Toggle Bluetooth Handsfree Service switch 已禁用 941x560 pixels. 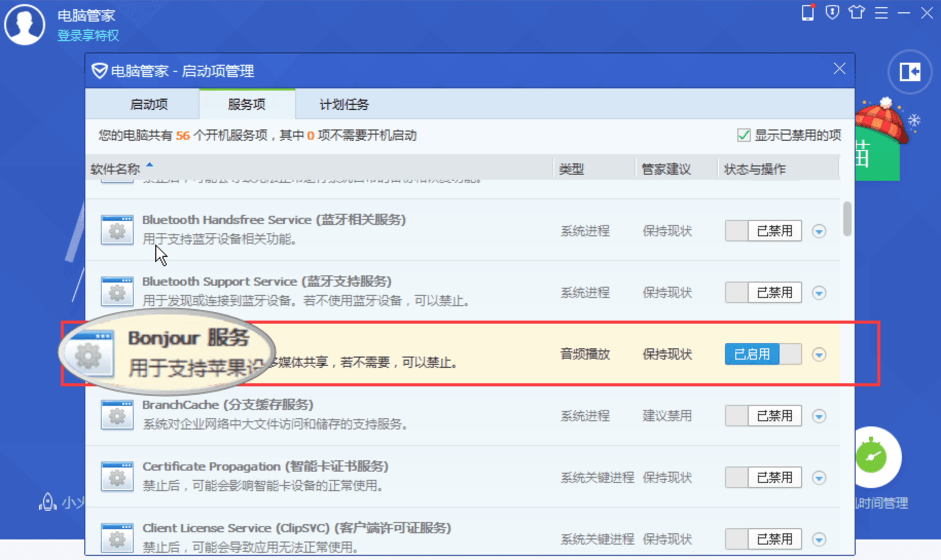763,231
